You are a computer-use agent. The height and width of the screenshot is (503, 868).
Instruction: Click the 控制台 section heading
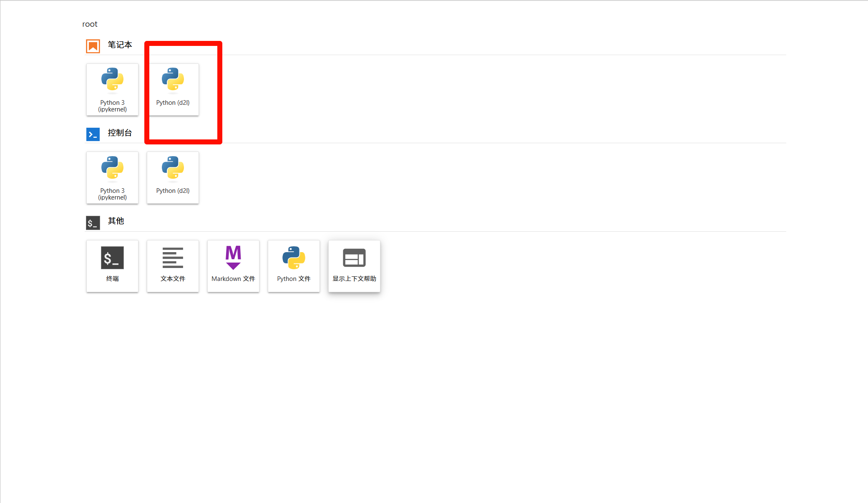pos(120,133)
